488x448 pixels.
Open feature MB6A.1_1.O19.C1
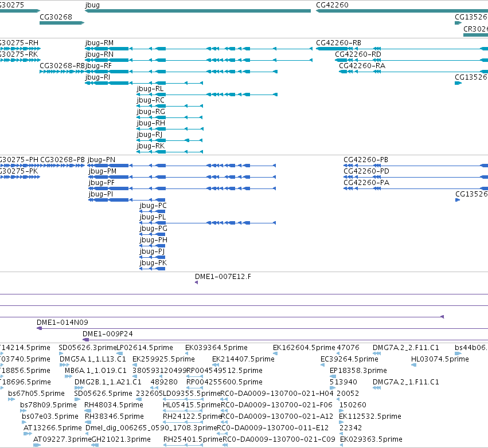pyautogui.click(x=96, y=371)
